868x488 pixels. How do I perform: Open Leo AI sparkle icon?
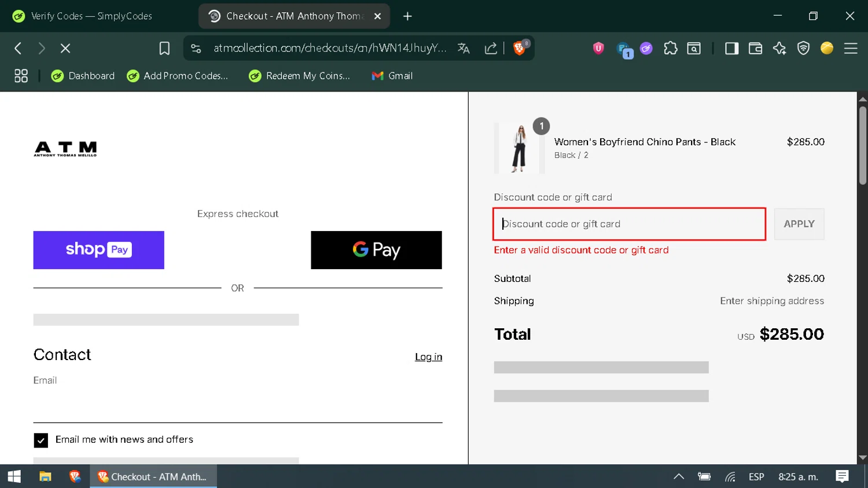pos(779,49)
